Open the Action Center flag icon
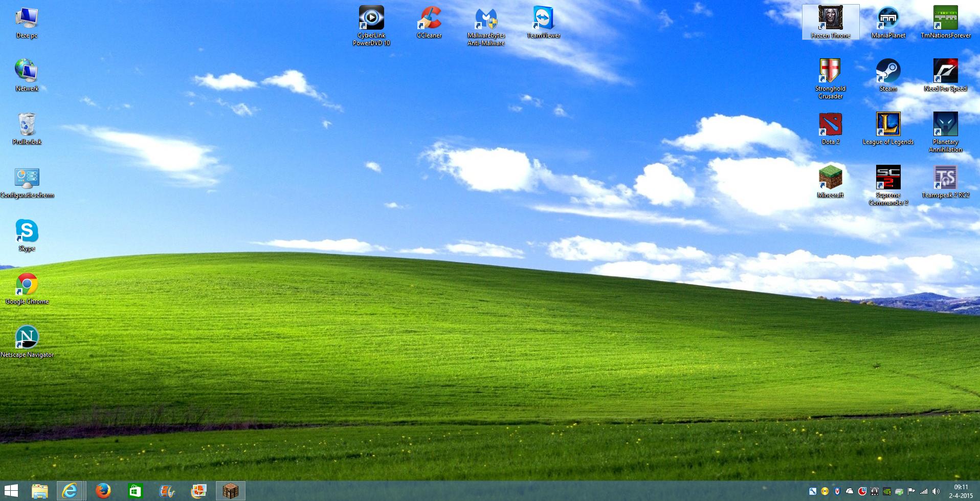 coord(911,491)
